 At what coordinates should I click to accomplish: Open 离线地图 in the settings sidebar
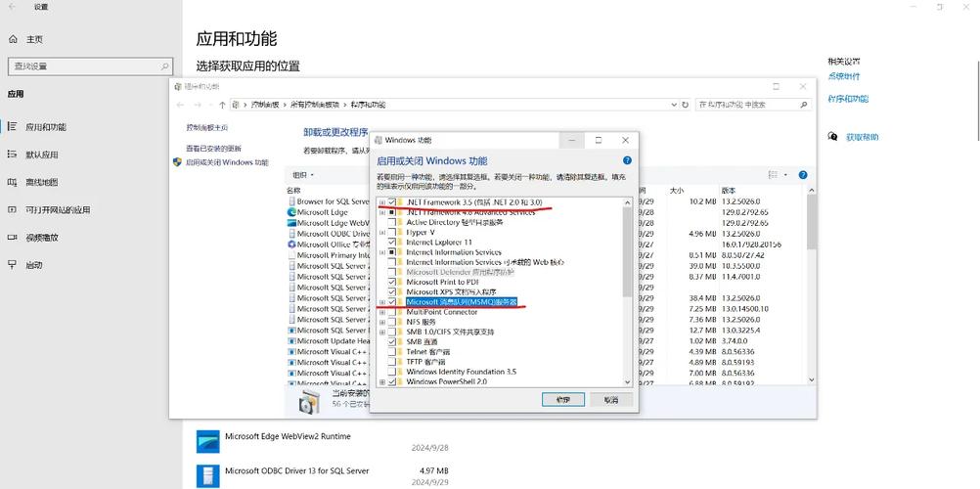coord(41,183)
